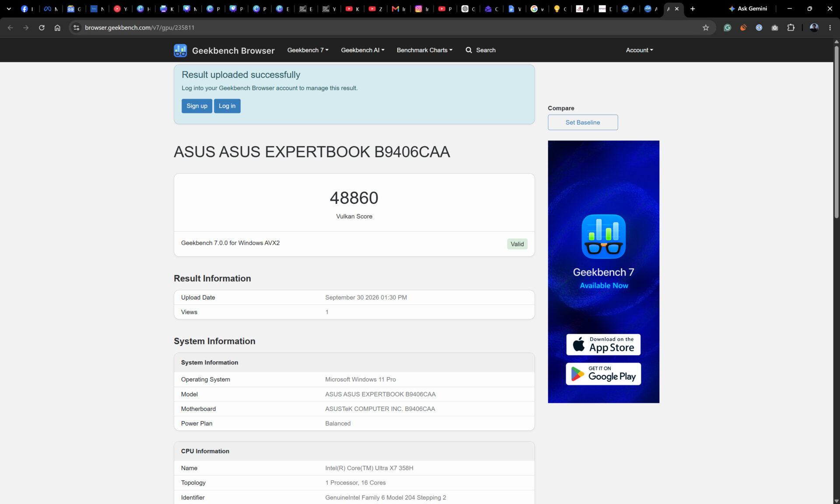The width and height of the screenshot is (840, 504).
Task: Expand the Geekbench AI dropdown menu
Action: pyautogui.click(x=363, y=50)
